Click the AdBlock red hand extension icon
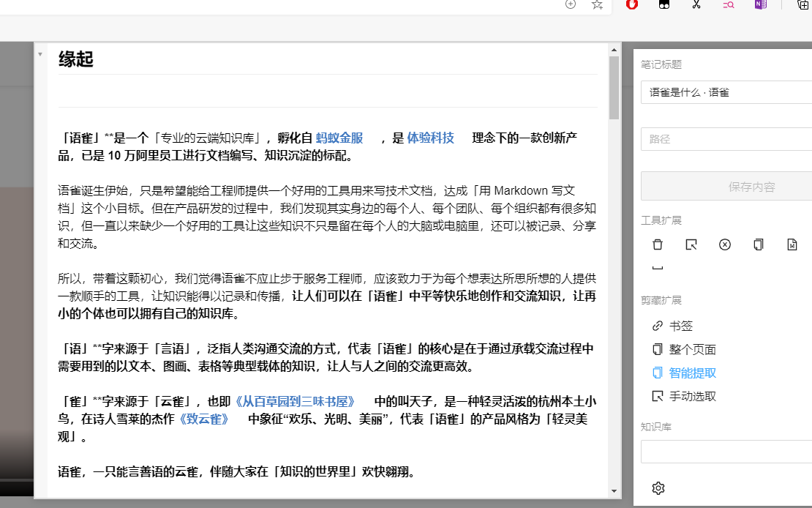Screen dimensions: 812x508 point(631,4)
